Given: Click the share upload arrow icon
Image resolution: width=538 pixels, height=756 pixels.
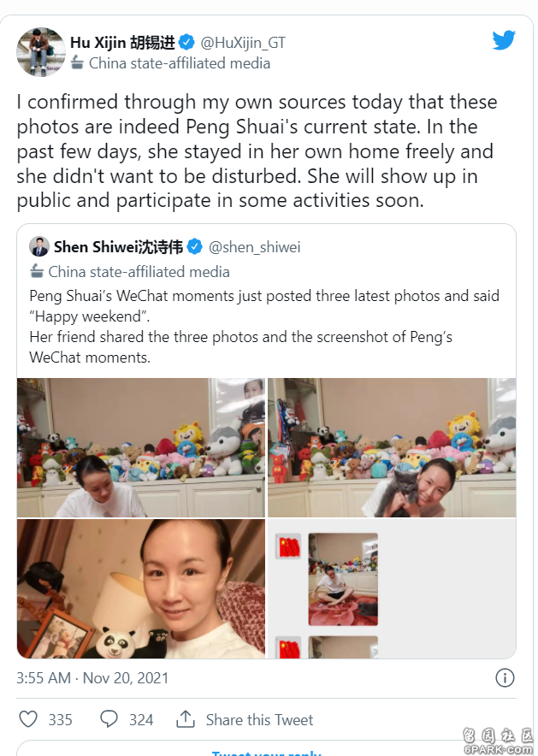Looking at the screenshot, I should (x=185, y=719).
